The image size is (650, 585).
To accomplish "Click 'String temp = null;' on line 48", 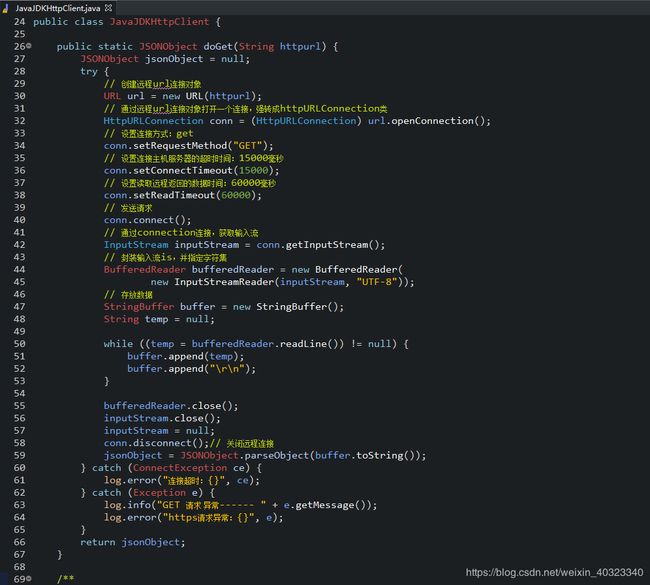I will pyautogui.click(x=159, y=319).
